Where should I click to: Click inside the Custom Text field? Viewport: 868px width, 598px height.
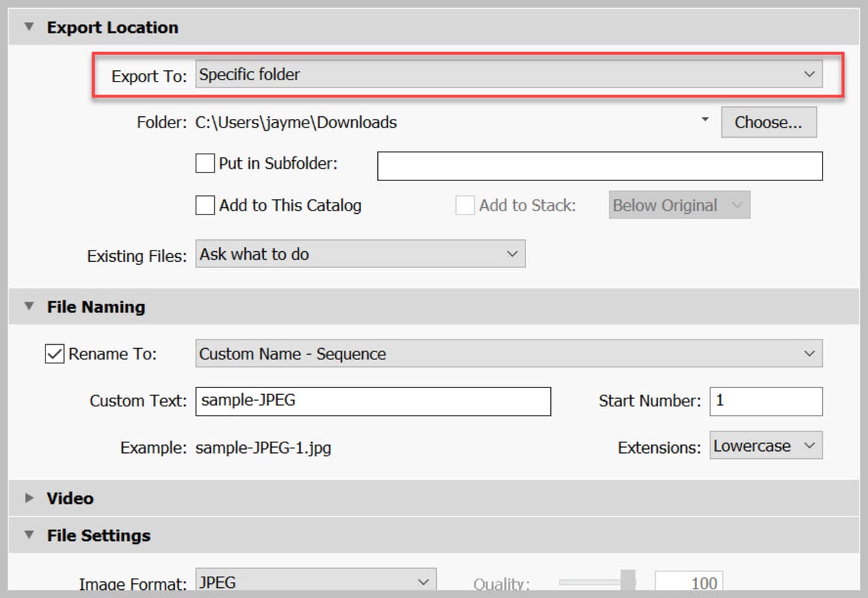pos(372,401)
